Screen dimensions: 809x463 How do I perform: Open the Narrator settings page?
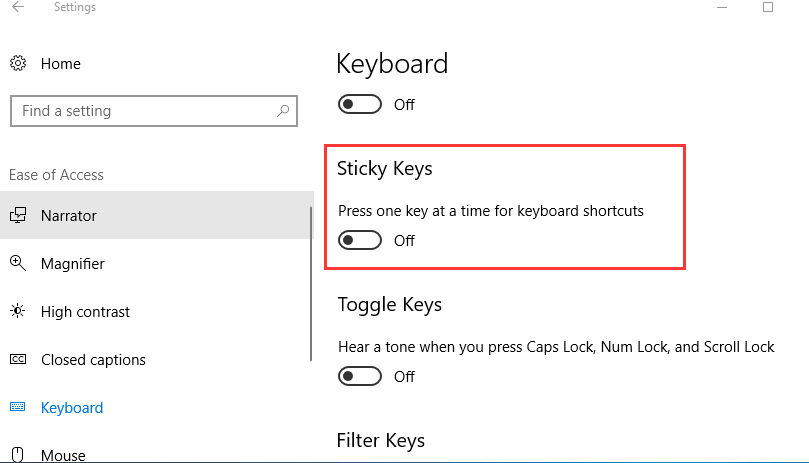coord(69,216)
